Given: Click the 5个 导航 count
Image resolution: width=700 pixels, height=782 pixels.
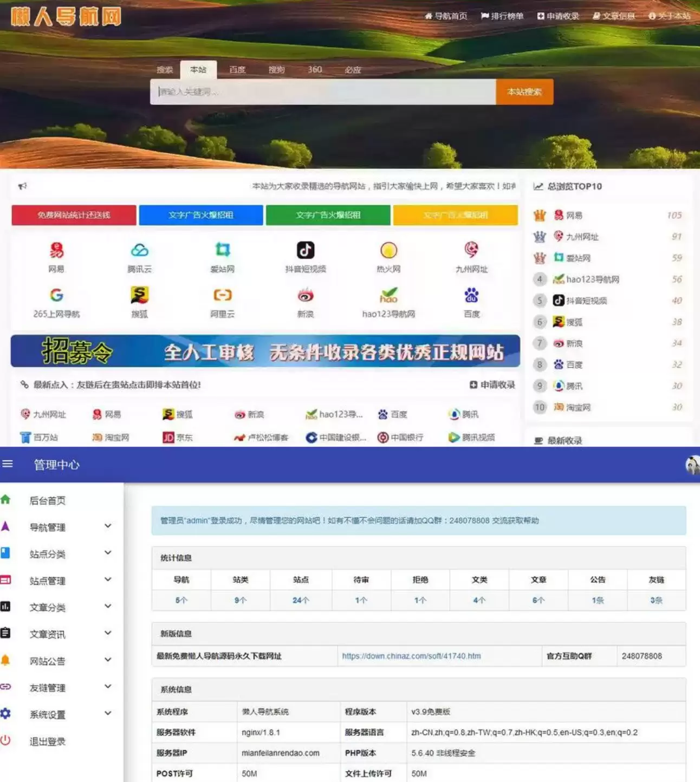Looking at the screenshot, I should (182, 601).
